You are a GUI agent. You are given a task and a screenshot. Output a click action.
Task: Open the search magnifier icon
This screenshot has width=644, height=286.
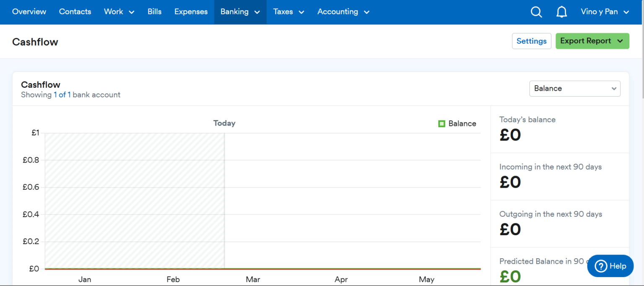tap(536, 12)
